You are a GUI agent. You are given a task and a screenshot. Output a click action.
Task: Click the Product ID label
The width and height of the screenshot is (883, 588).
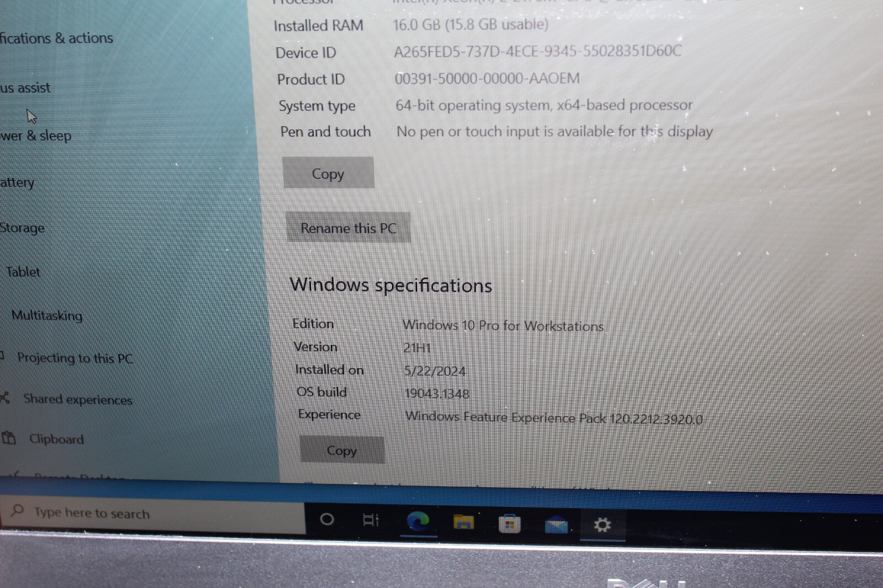[311, 79]
